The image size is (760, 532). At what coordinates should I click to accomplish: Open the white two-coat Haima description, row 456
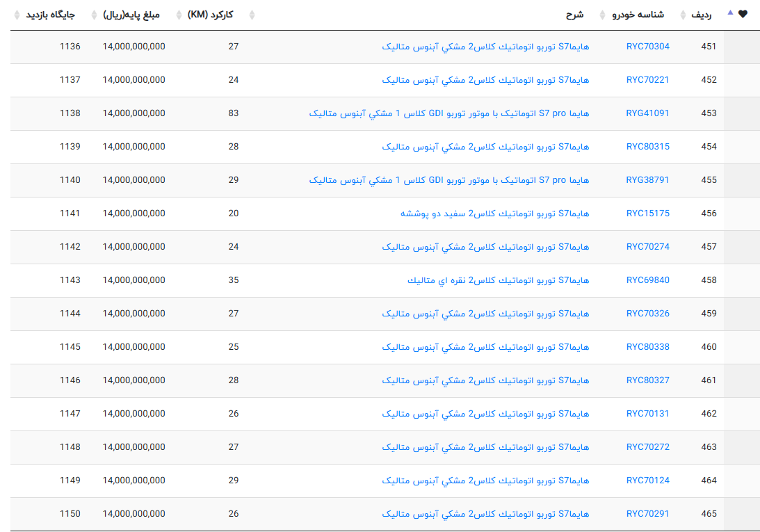(495, 214)
